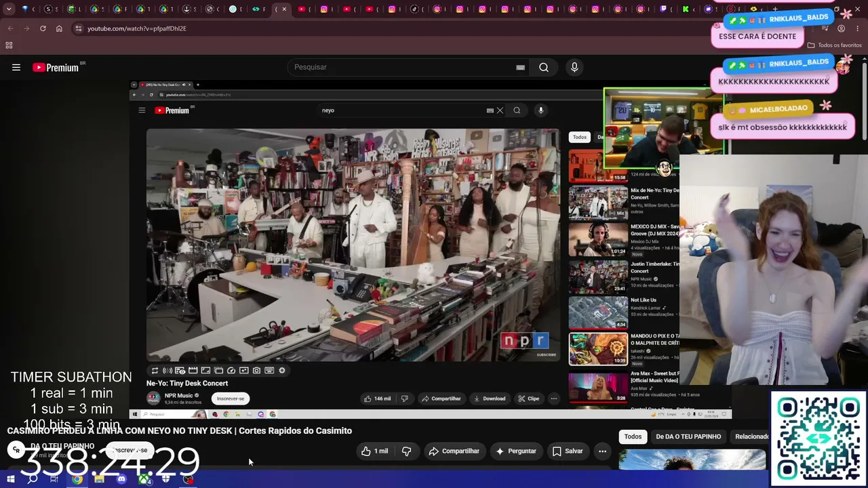
Task: Dislike the Casimiro video
Action: [407, 451]
